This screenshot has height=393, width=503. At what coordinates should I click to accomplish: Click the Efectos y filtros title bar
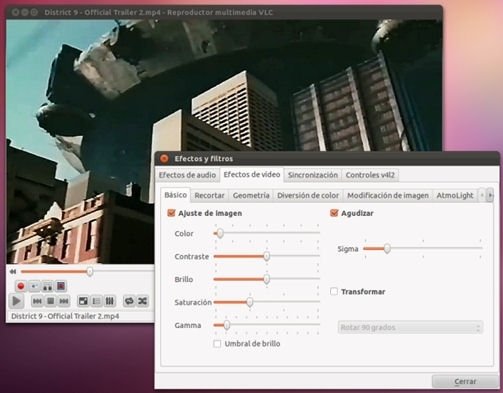(x=327, y=159)
